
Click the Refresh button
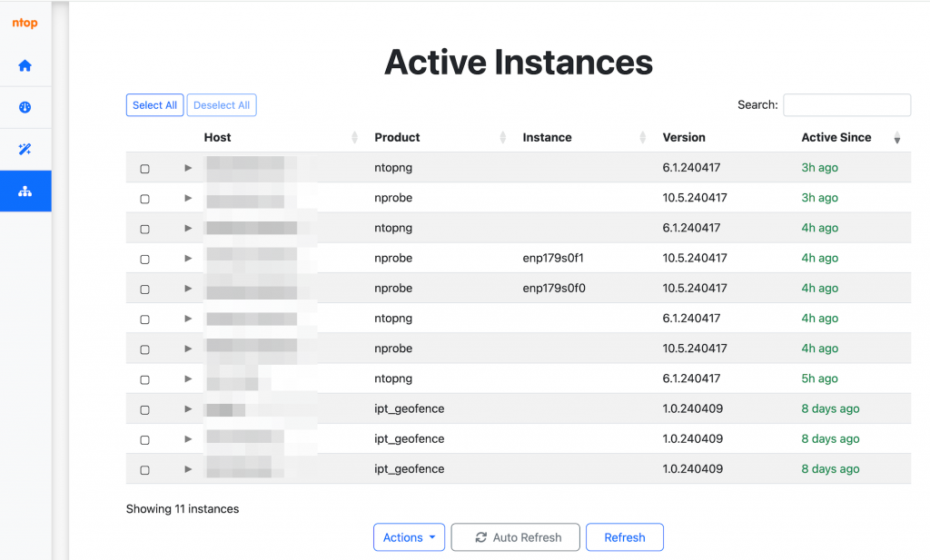coord(625,537)
